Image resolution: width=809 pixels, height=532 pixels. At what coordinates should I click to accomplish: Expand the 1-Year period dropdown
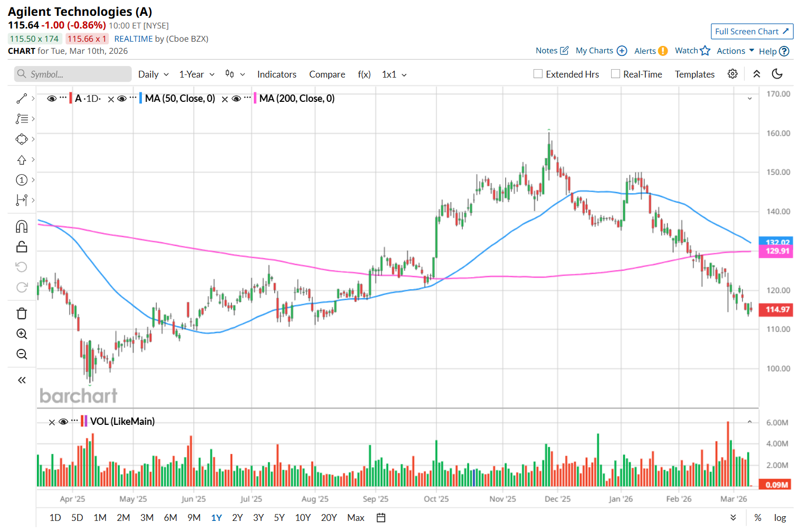196,74
